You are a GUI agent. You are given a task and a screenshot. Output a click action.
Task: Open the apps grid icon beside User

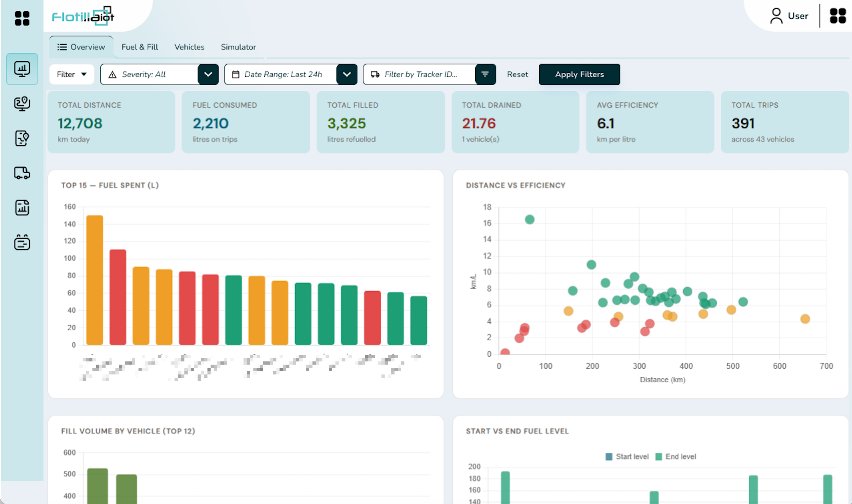[837, 16]
